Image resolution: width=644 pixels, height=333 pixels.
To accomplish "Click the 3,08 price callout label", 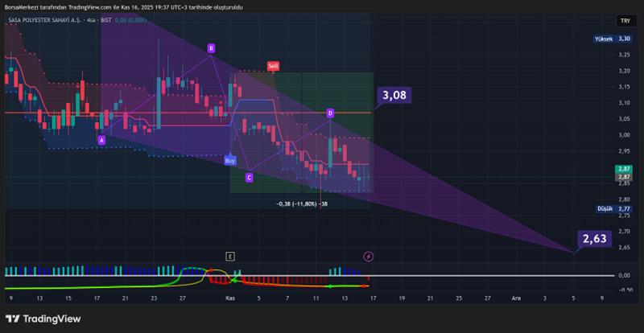I will tap(394, 96).
